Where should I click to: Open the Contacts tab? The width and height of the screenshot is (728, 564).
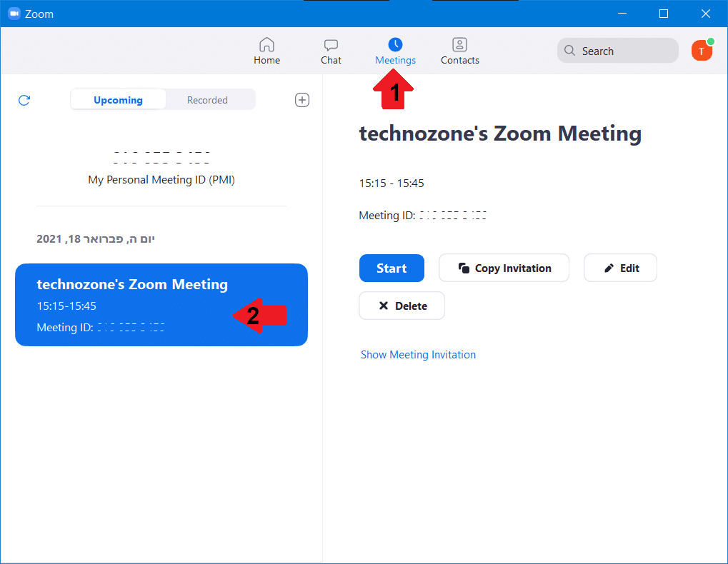tap(459, 51)
